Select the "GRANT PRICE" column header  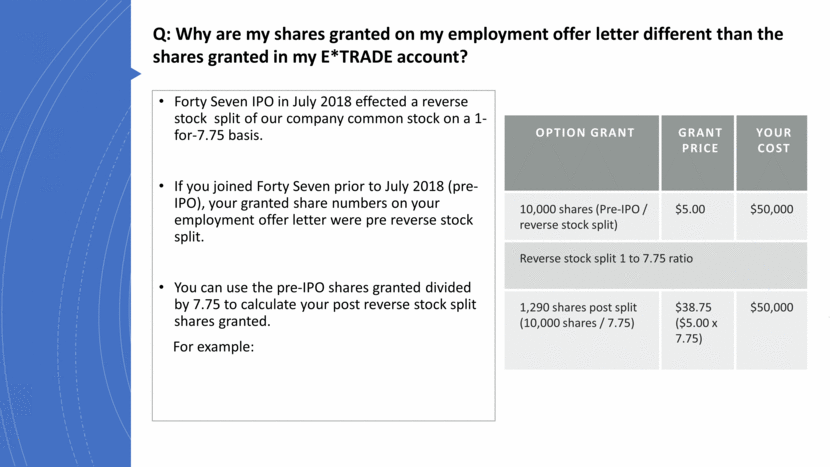tap(699, 140)
